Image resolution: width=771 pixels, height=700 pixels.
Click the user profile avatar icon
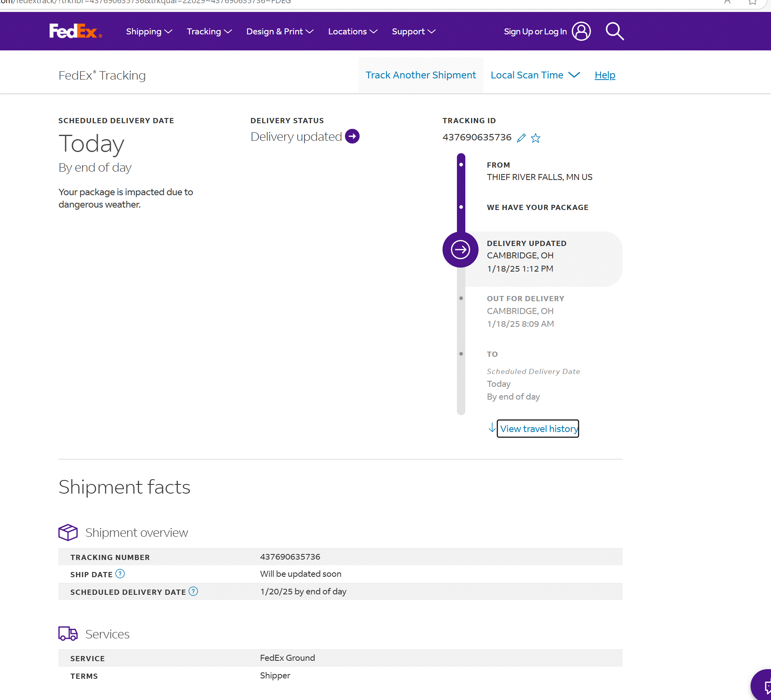pos(581,31)
